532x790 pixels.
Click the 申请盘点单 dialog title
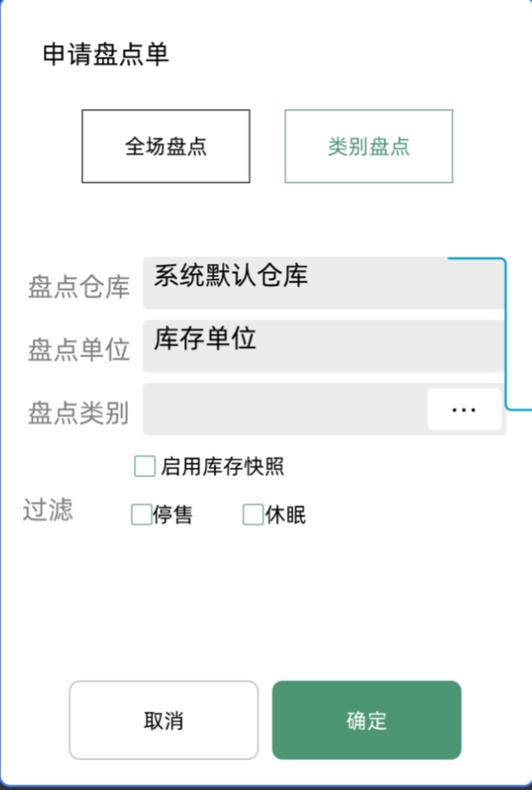click(x=105, y=54)
